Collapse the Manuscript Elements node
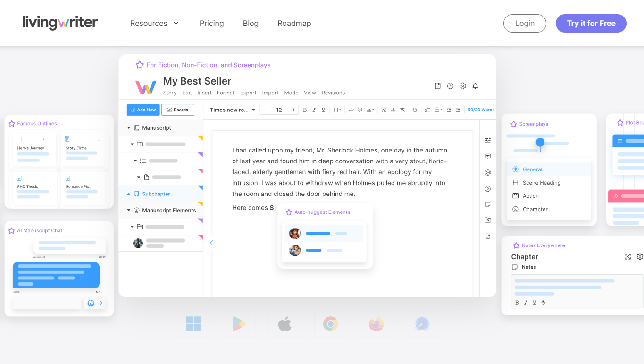Image resolution: width=644 pixels, height=364 pixels. click(129, 211)
